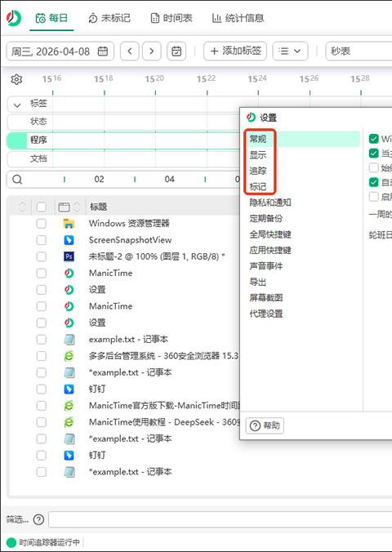Click the green tracker status dot
The height and width of the screenshot is (552, 392).
(11, 542)
